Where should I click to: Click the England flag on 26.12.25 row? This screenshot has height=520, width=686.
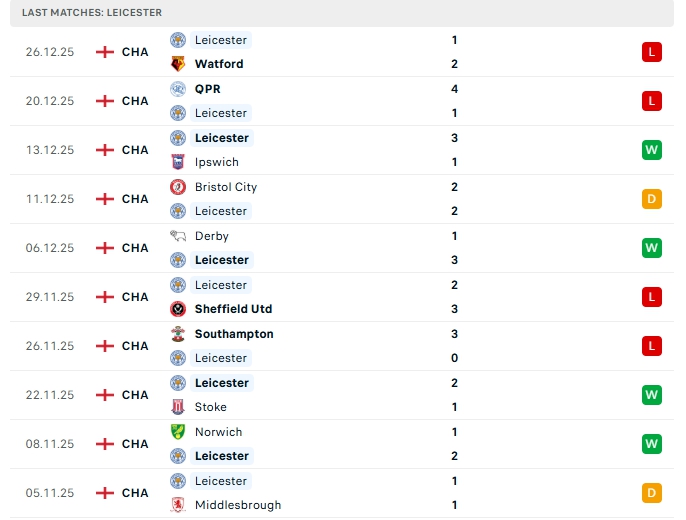pos(105,52)
